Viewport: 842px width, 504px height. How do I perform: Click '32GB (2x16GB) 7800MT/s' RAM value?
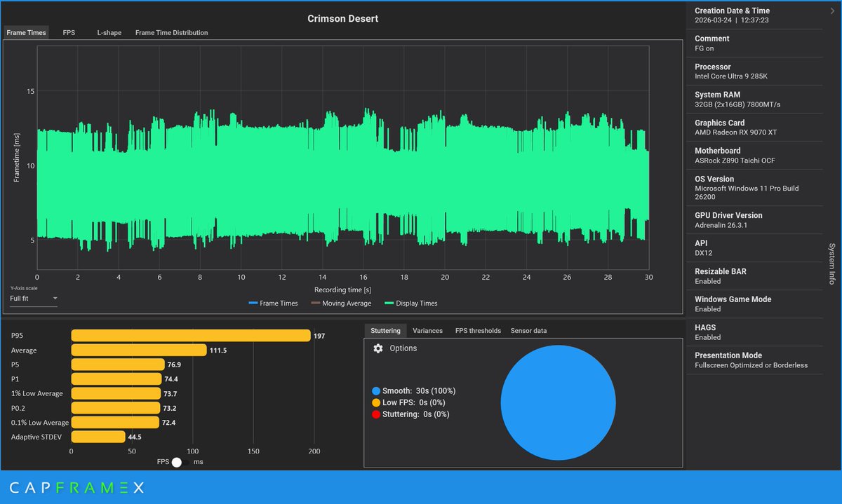(737, 104)
